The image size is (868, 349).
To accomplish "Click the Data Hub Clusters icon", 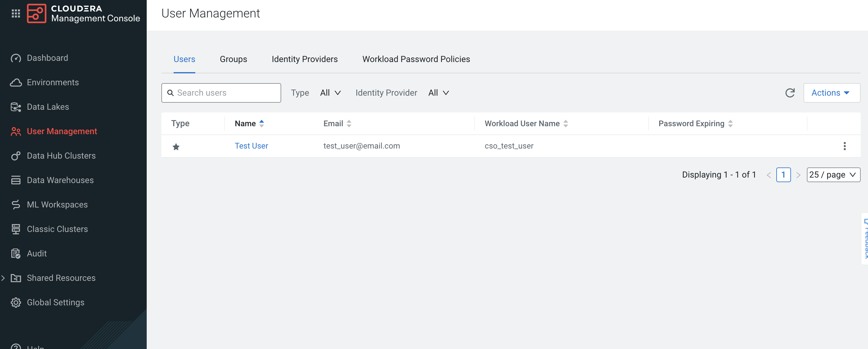I will pos(16,156).
